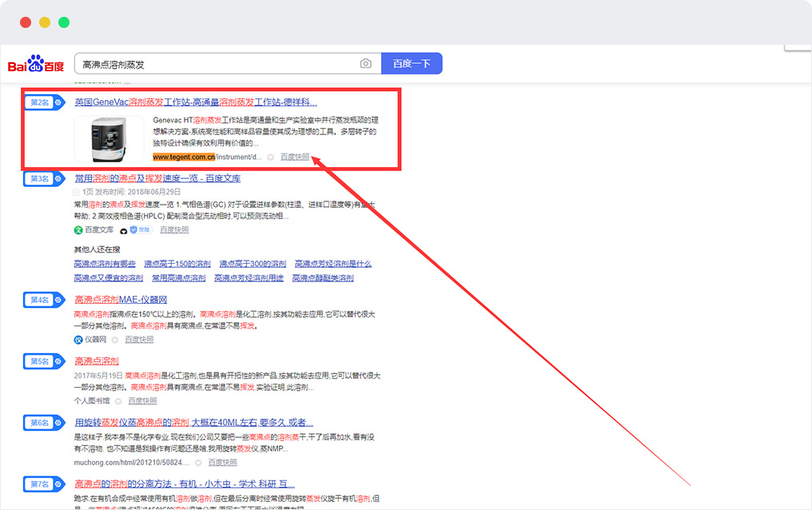
Task: Open camera image search icon
Action: [x=365, y=63]
